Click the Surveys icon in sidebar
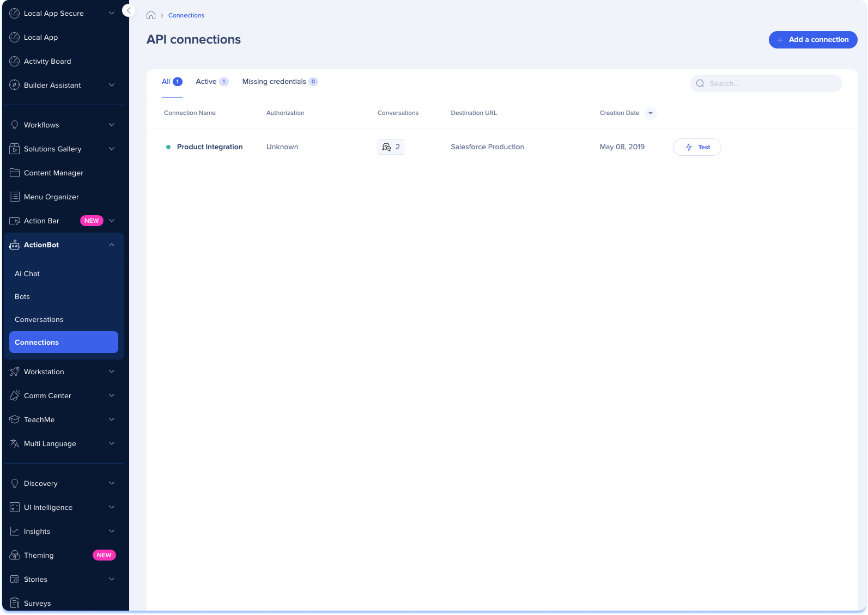 [15, 604]
